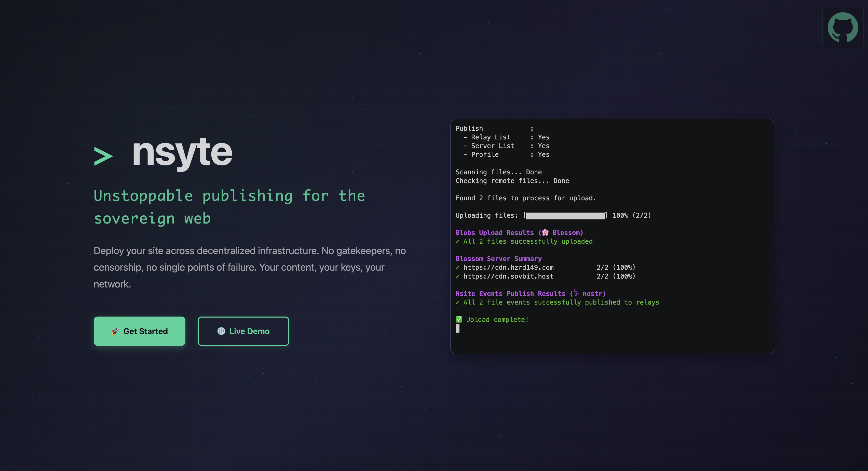This screenshot has width=868, height=471.
Task: Click the upload progress bar in terminal
Action: coord(565,216)
